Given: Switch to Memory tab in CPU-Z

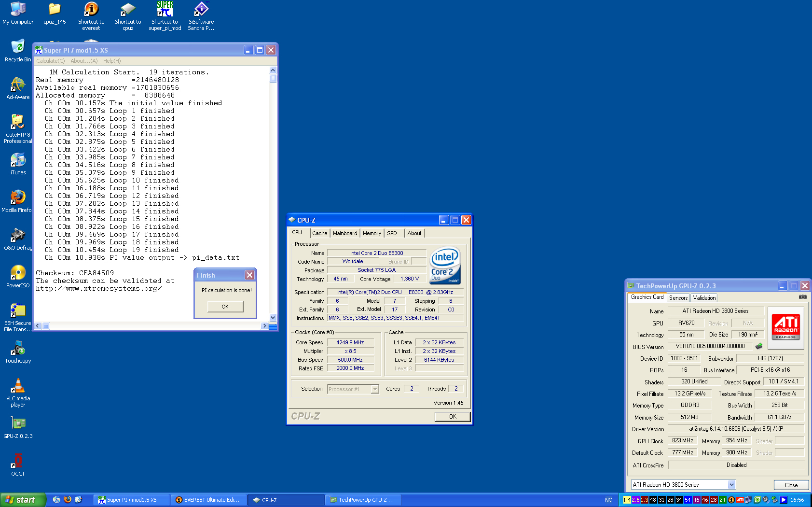Looking at the screenshot, I should (372, 233).
